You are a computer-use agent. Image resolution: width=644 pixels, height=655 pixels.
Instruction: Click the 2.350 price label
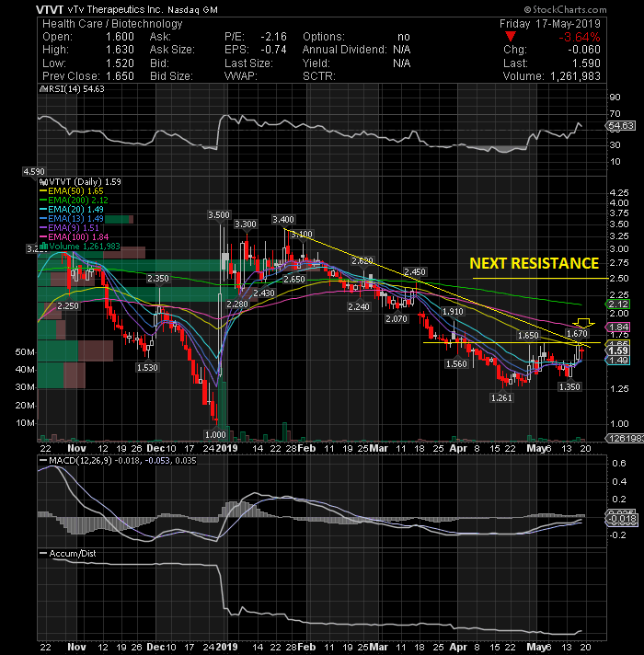click(158, 278)
